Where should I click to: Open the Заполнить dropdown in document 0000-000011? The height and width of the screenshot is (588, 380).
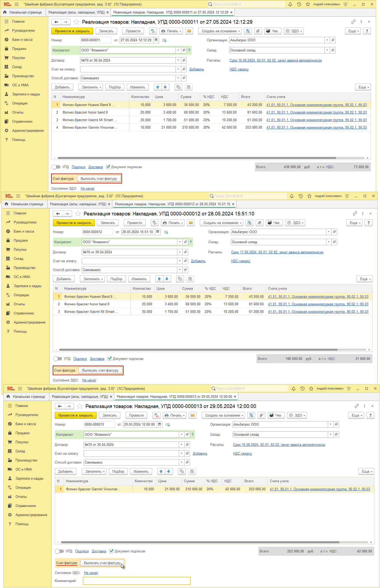(x=91, y=87)
